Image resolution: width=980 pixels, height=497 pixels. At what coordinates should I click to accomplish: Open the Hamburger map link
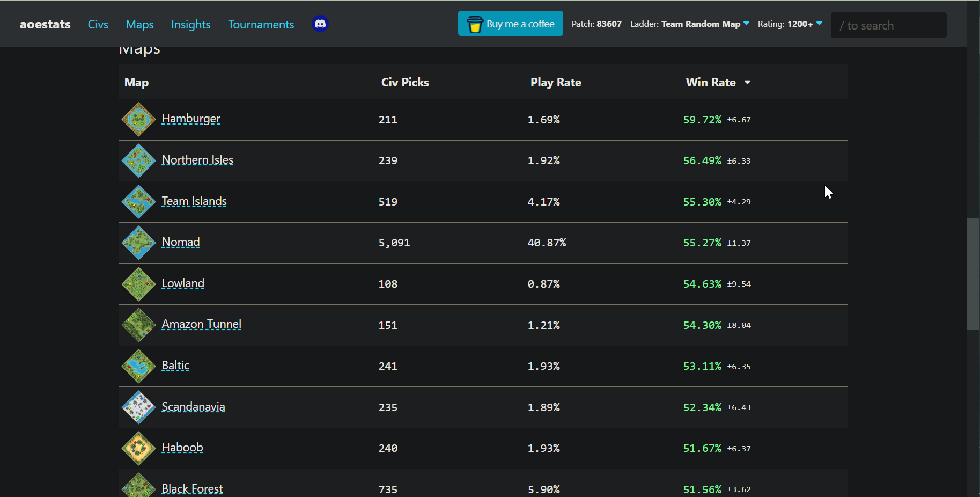point(191,119)
